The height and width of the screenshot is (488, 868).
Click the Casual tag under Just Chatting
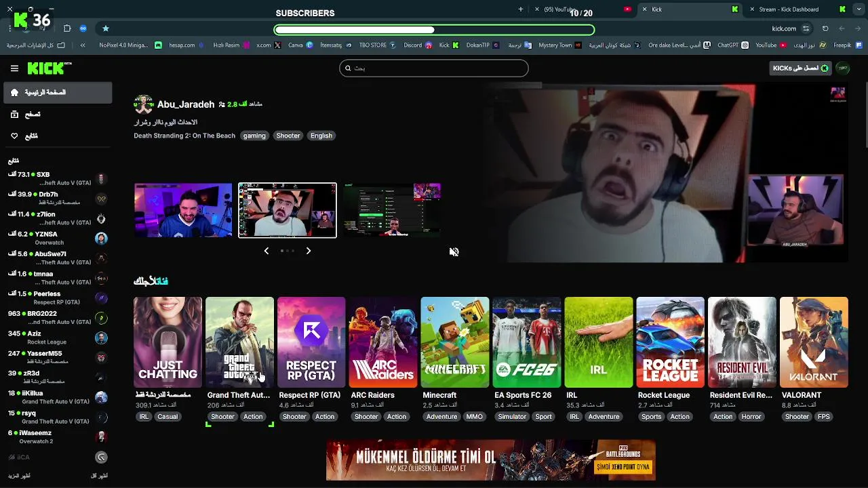(x=167, y=417)
